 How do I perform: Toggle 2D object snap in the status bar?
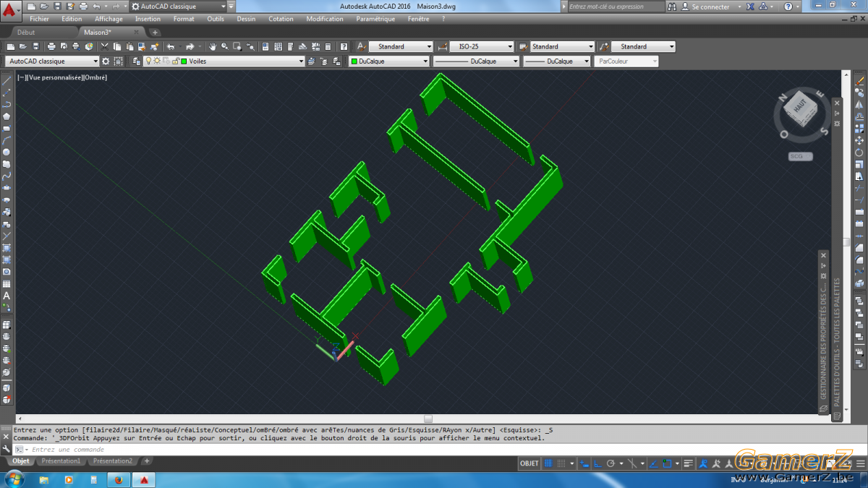pos(668,463)
